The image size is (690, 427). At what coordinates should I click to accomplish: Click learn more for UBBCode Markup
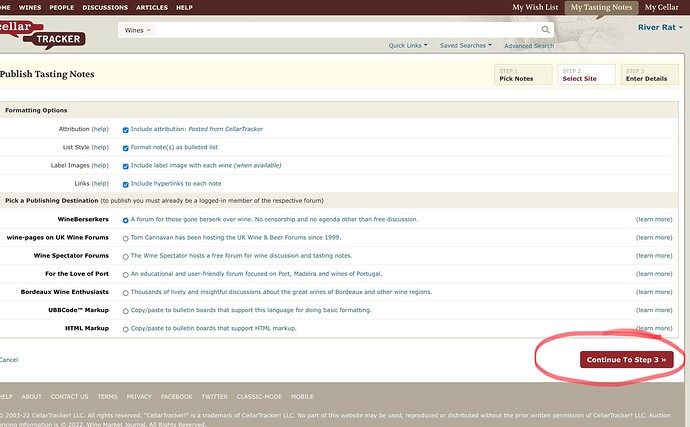coord(654,310)
